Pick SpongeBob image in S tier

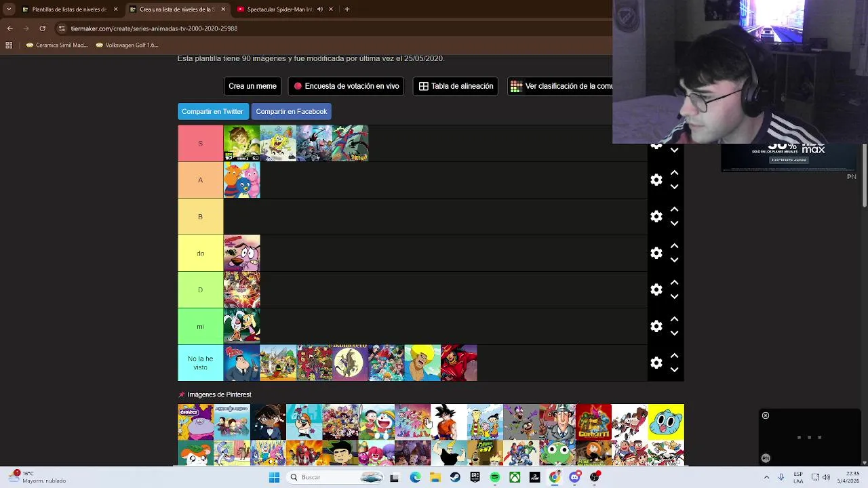click(278, 143)
